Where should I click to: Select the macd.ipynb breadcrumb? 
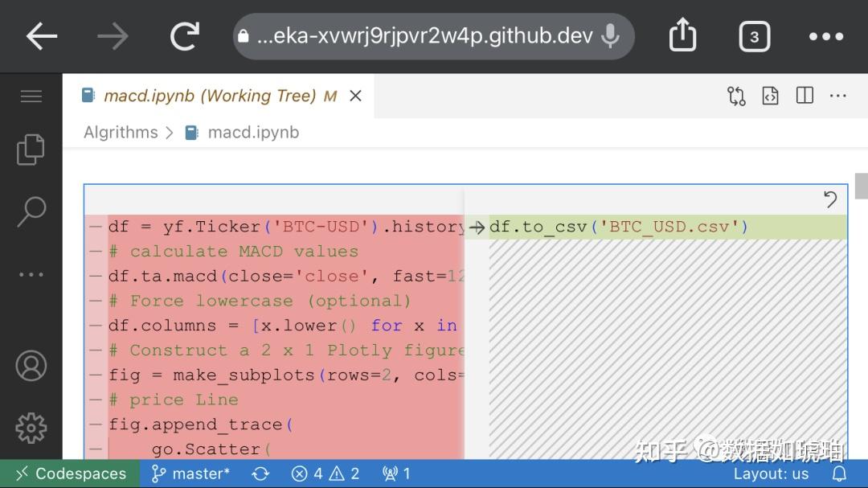(x=253, y=133)
